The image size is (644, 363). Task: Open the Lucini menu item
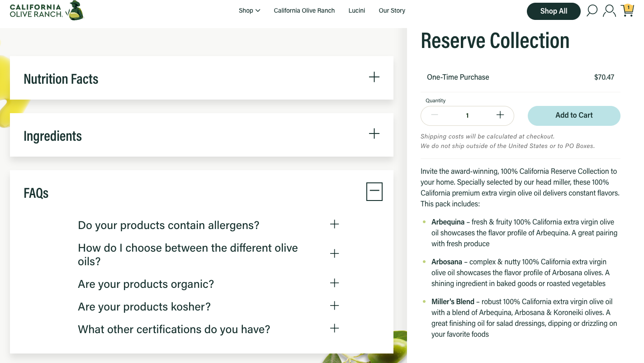[x=356, y=10]
